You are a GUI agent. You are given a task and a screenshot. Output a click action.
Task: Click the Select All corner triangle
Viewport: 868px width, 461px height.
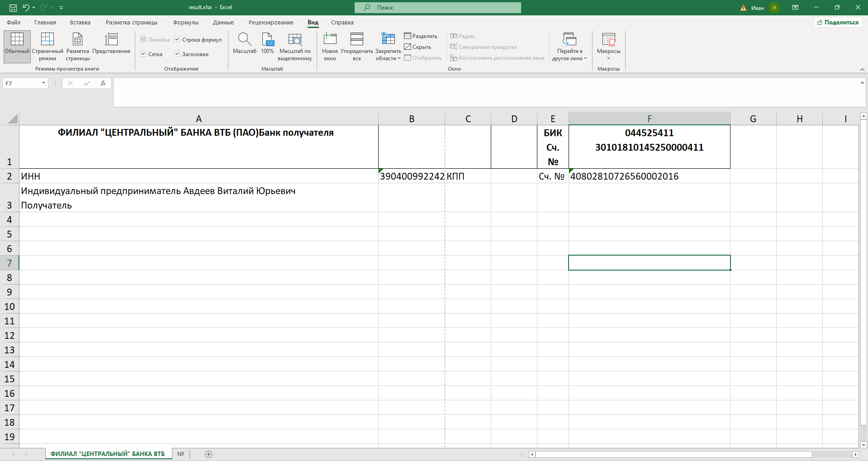tap(13, 119)
